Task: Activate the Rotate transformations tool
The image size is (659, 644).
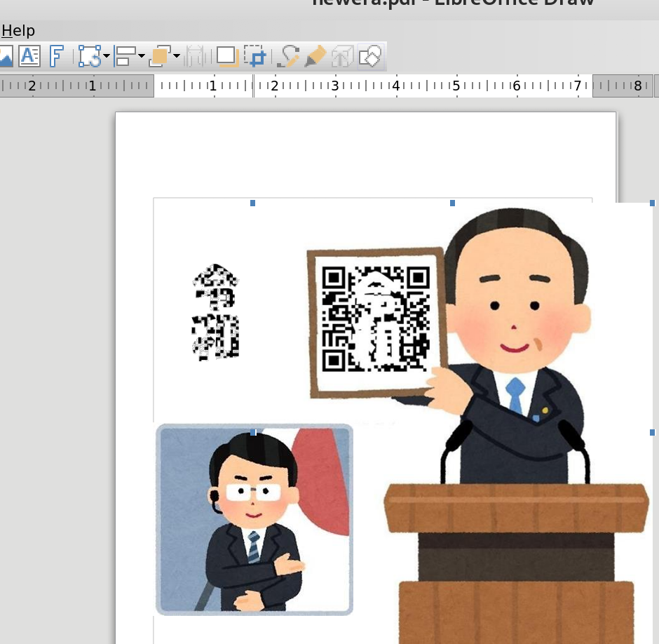Action: (x=90, y=56)
